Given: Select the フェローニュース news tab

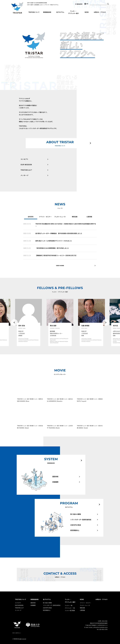Looking at the screenshot, I should [60, 217].
